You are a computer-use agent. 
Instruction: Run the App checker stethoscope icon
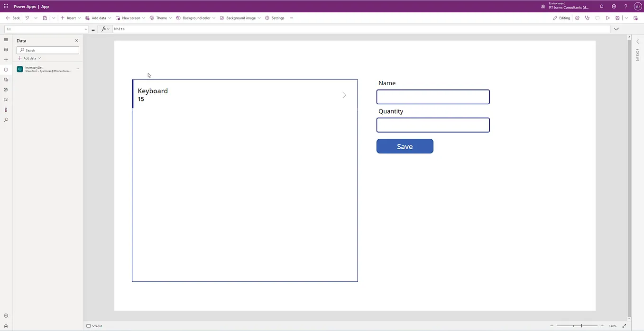pos(587,18)
